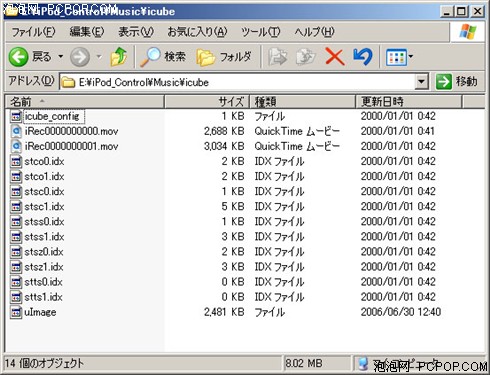Sort by the 名前 column header

(85, 102)
